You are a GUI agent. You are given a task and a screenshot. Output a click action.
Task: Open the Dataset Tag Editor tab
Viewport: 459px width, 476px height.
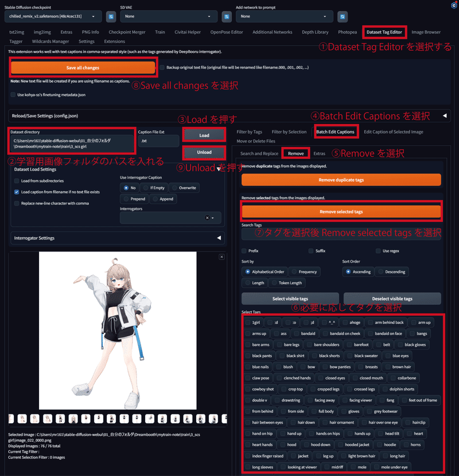pyautogui.click(x=384, y=32)
